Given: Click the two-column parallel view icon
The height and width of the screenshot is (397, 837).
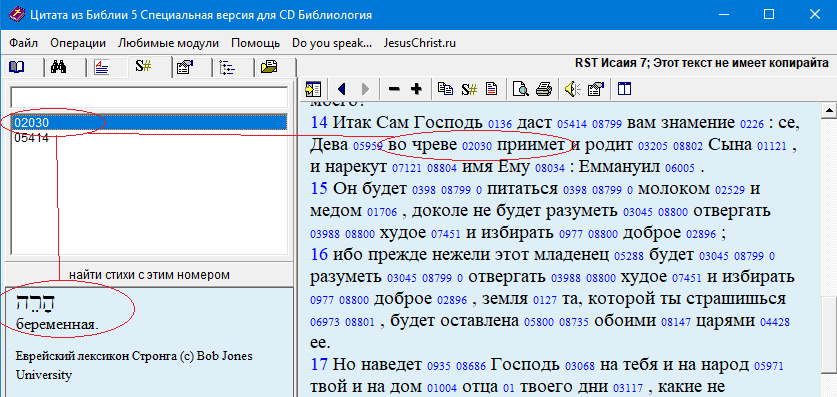Looking at the screenshot, I should tap(625, 89).
